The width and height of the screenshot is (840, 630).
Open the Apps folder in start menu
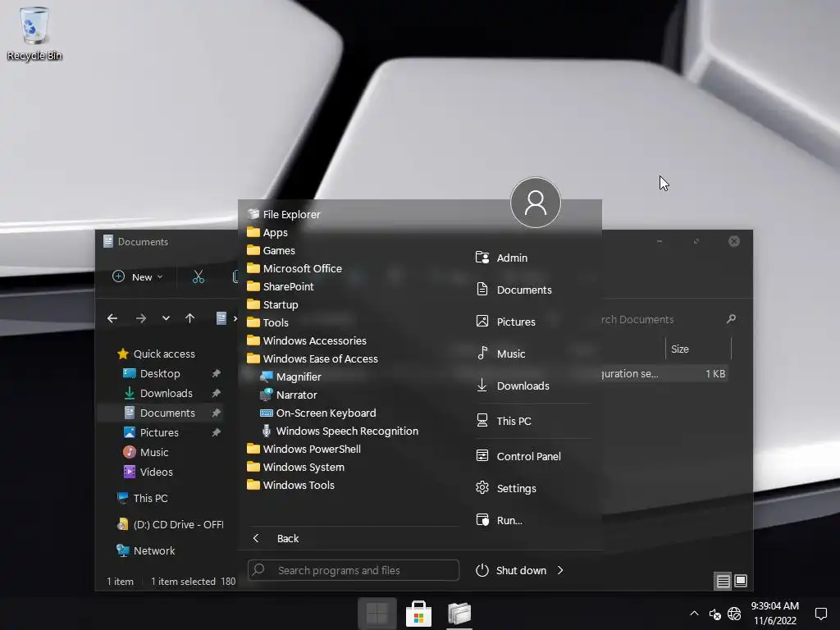pyautogui.click(x=267, y=232)
